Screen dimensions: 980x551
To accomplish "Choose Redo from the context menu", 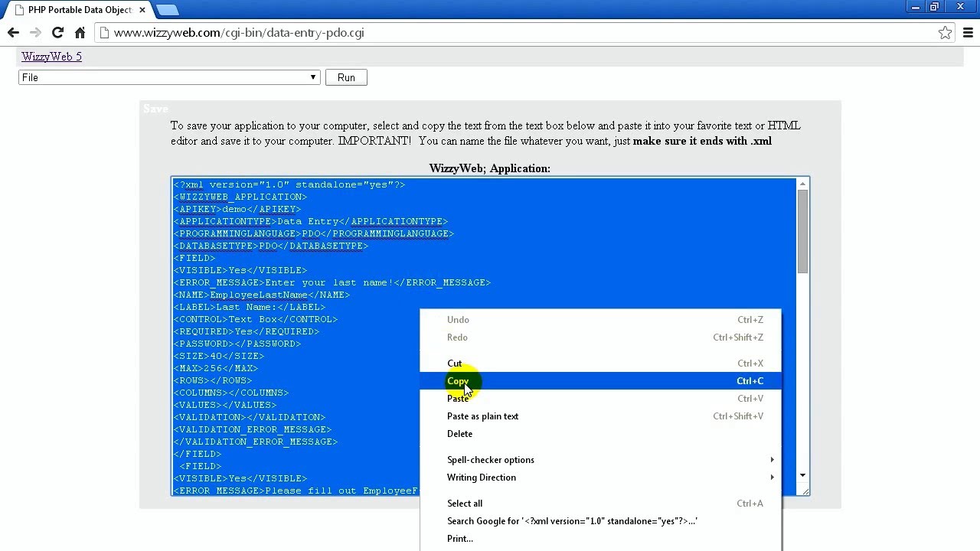I will (x=601, y=337).
